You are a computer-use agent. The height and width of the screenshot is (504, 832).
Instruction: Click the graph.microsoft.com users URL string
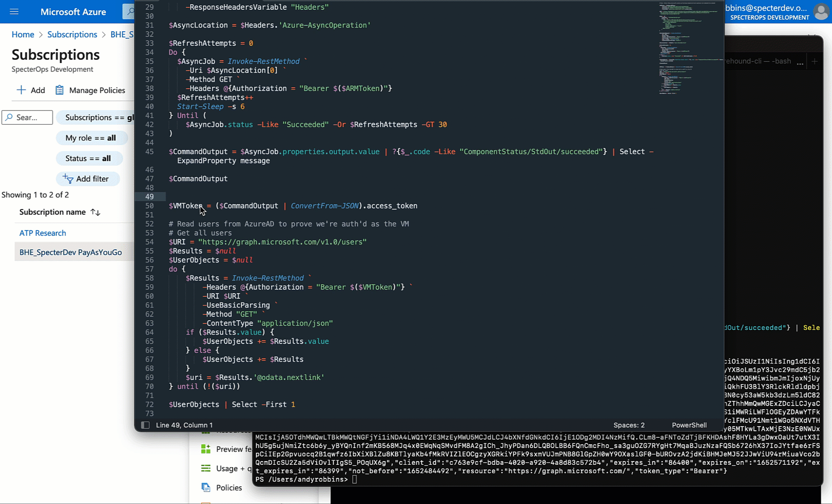tap(282, 242)
